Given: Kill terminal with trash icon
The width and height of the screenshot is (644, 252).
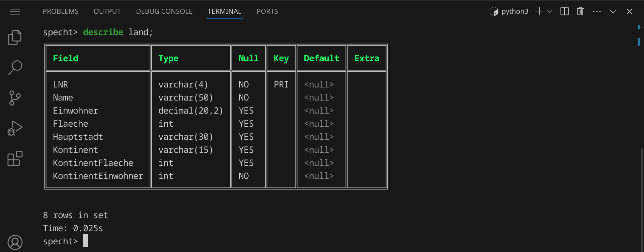Looking at the screenshot, I should 580,11.
